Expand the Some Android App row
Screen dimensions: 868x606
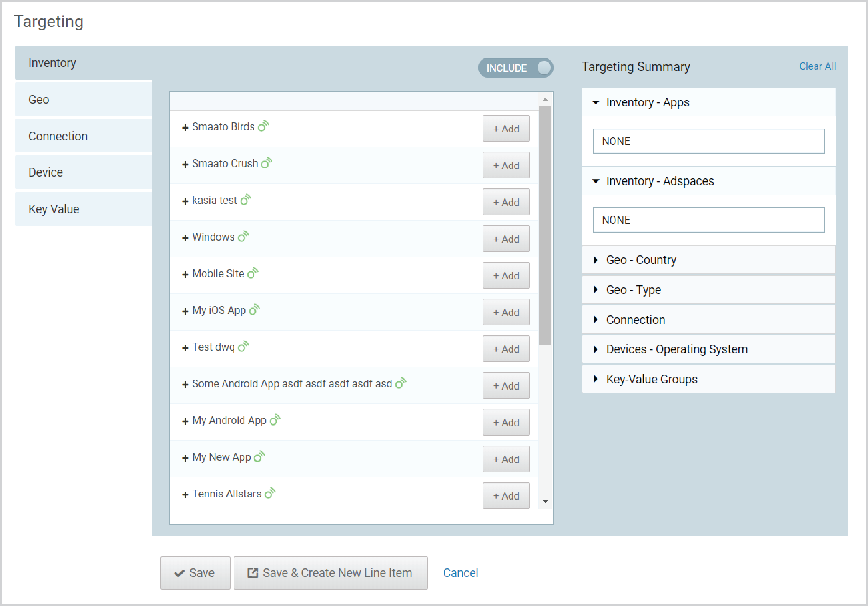[185, 385]
